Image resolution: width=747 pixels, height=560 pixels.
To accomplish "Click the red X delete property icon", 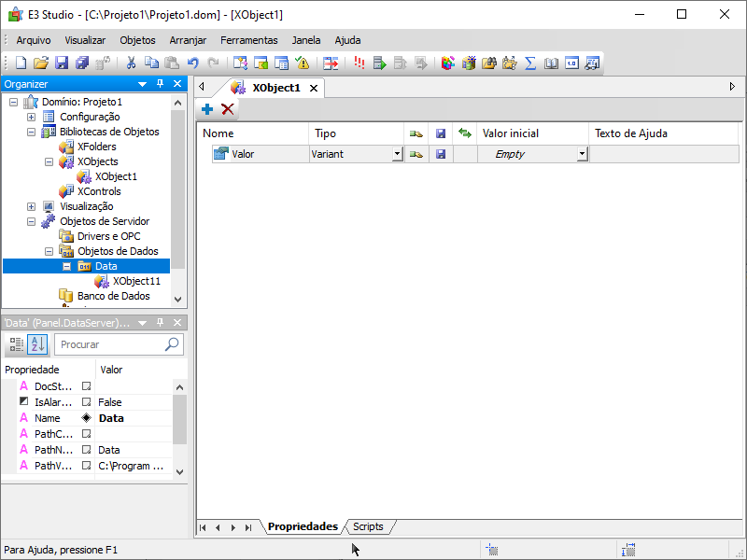I will pos(227,109).
